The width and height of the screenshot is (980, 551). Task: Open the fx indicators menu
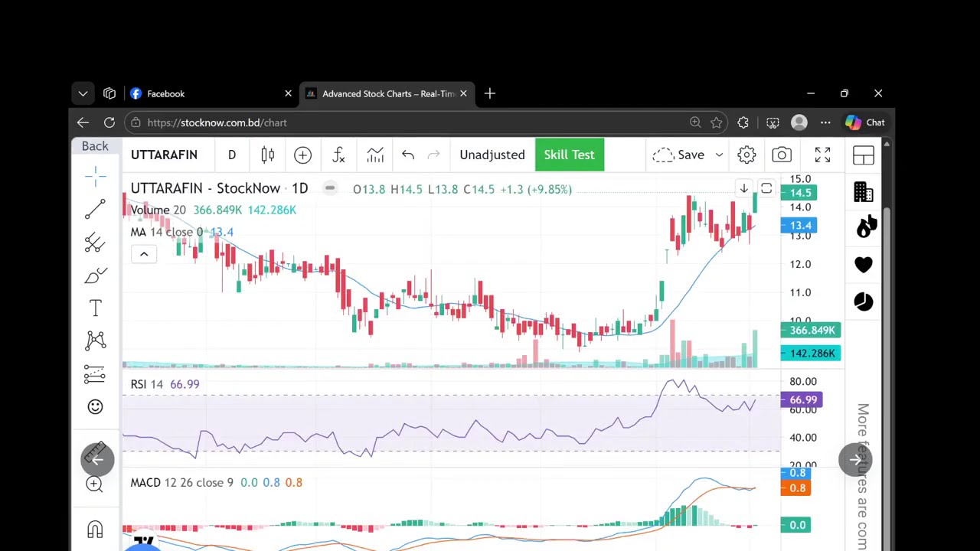click(338, 155)
